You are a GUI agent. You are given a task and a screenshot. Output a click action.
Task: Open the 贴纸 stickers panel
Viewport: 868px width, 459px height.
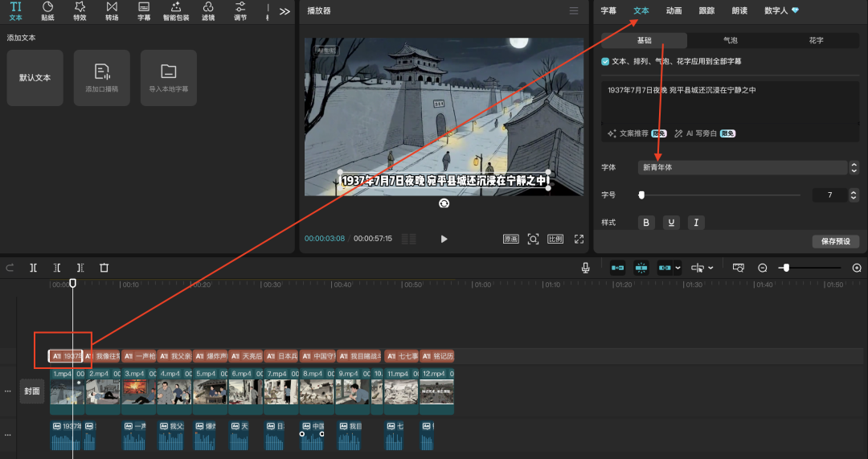(x=47, y=10)
